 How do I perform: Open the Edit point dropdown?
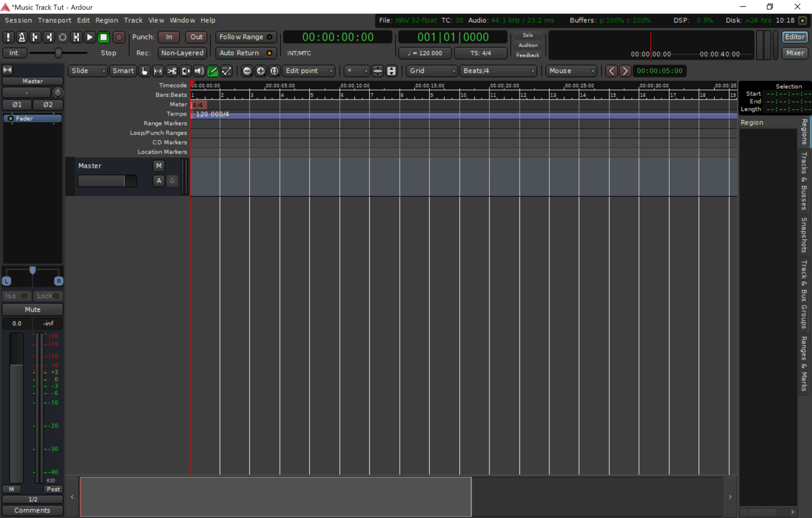(308, 71)
